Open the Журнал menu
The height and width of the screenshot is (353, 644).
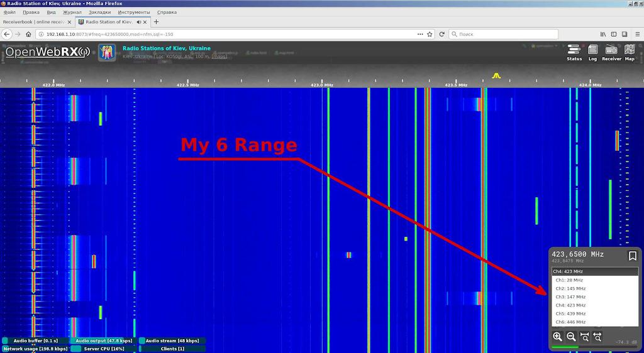pyautogui.click(x=72, y=13)
